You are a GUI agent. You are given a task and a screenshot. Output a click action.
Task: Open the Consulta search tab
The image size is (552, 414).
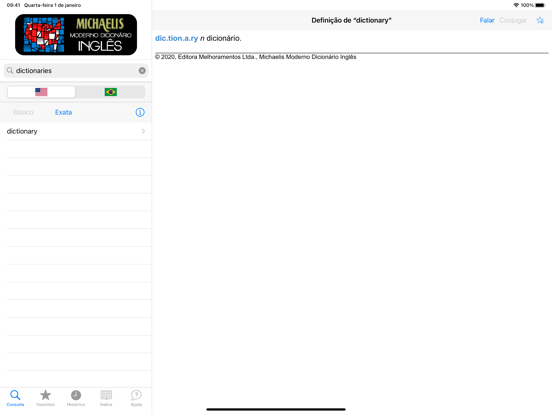(15, 398)
